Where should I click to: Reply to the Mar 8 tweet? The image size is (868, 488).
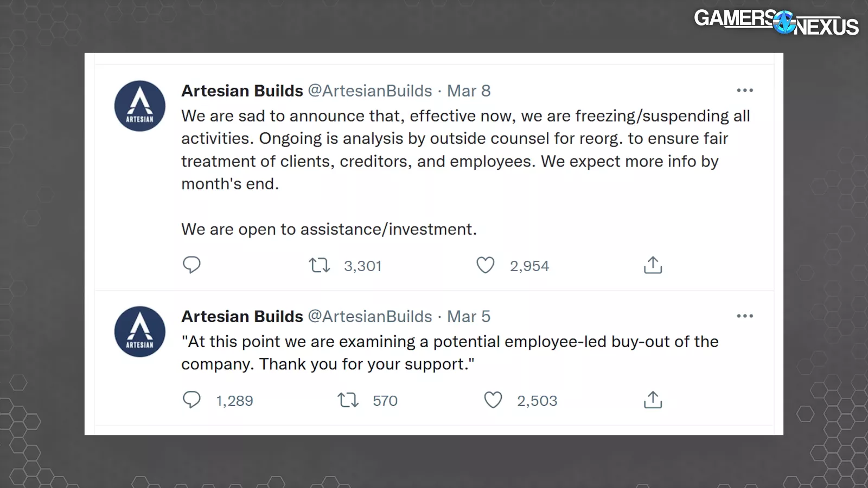[192, 265]
